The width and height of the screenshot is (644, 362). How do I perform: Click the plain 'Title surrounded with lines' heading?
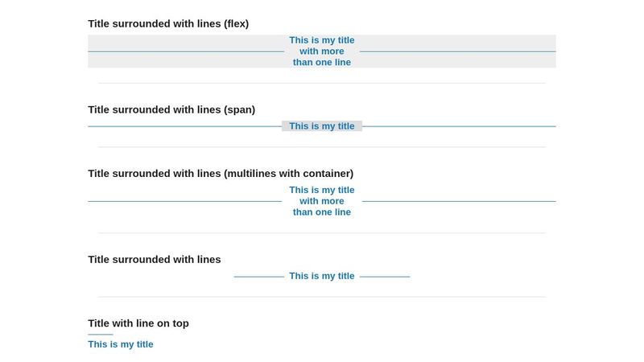tap(155, 260)
